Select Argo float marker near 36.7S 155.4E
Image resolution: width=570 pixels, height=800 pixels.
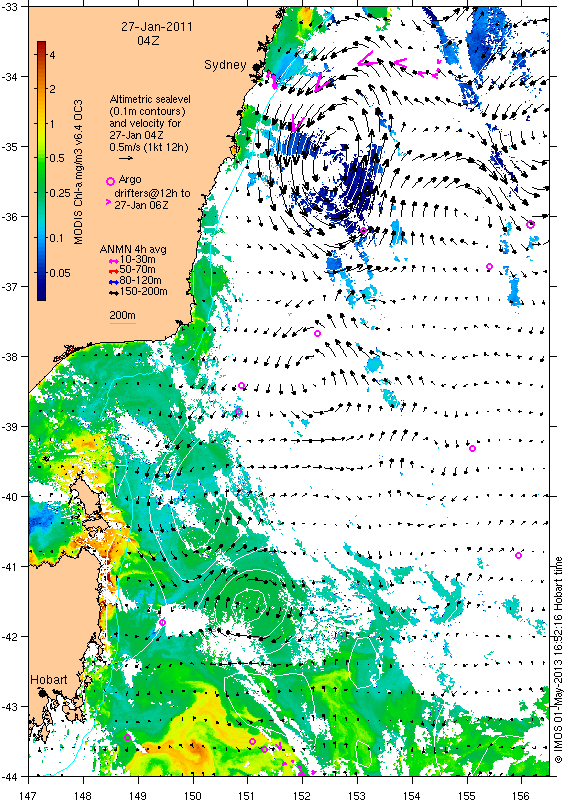tap(489, 266)
